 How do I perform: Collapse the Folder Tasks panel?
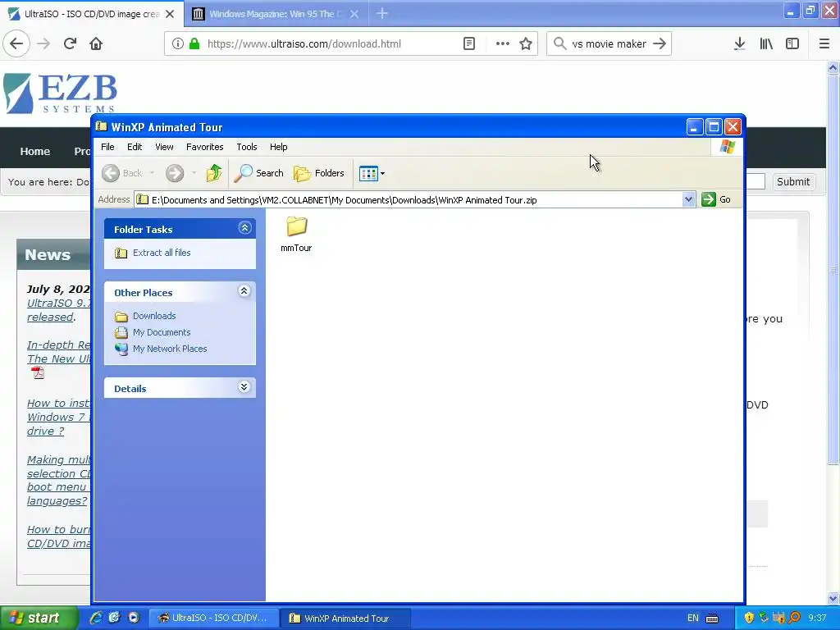[x=244, y=228]
